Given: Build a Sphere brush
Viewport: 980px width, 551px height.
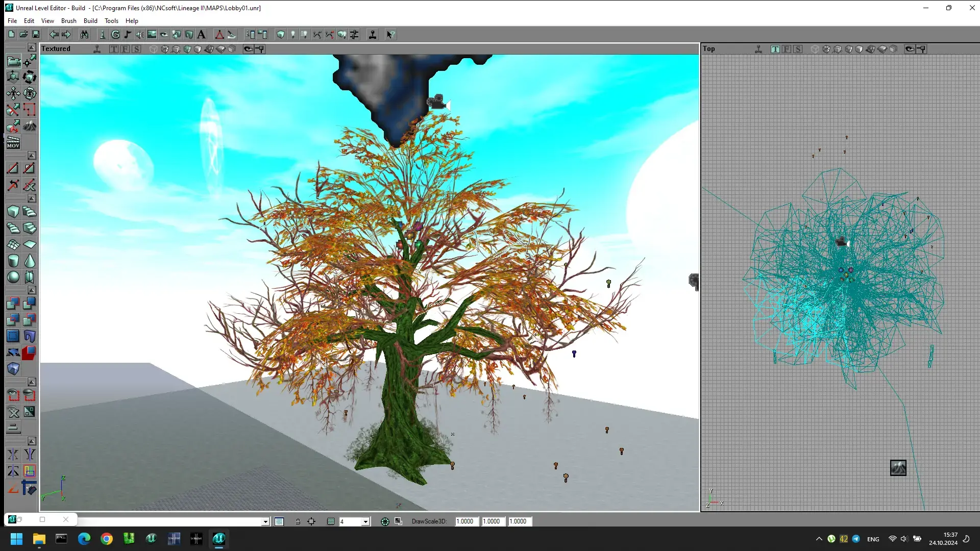Looking at the screenshot, I should point(13,277).
